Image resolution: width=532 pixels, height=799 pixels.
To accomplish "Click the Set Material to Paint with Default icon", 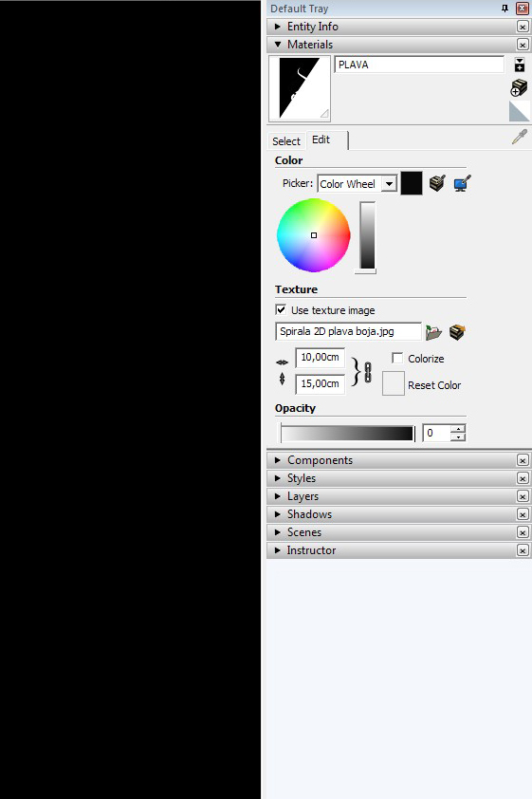I will [520, 111].
